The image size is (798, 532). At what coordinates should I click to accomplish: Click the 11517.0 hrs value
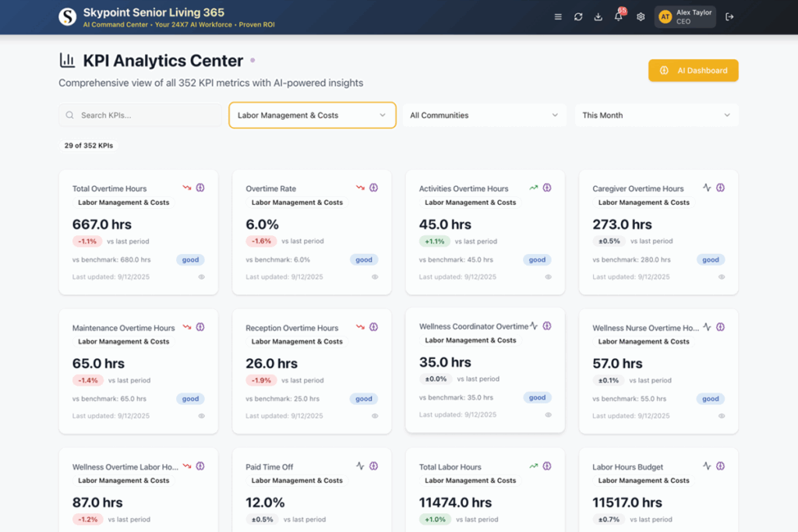click(627, 502)
